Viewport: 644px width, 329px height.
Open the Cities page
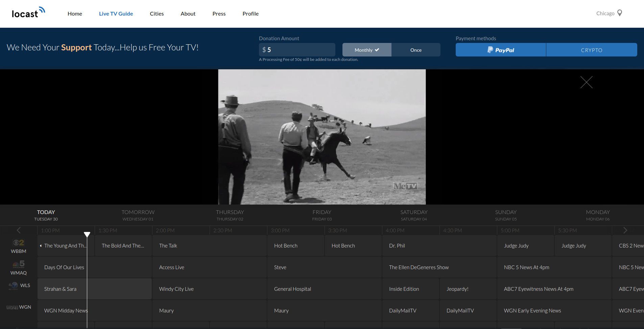[157, 14]
